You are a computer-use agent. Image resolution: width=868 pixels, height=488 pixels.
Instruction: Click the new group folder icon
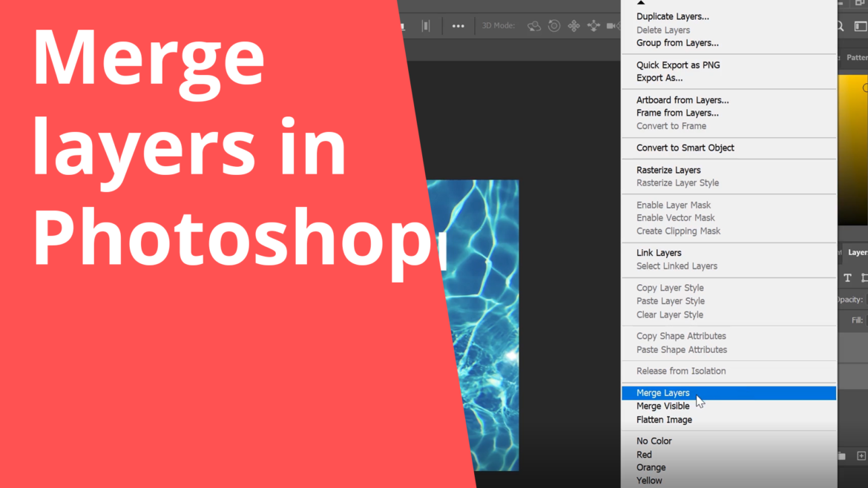tap(841, 455)
